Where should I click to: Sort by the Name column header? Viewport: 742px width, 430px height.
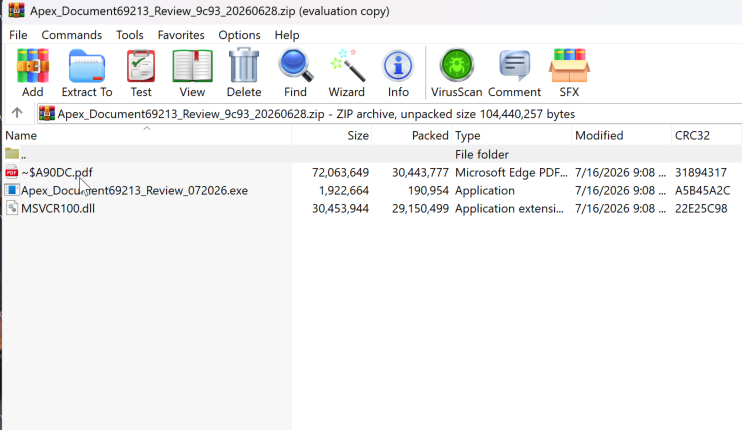click(147, 135)
